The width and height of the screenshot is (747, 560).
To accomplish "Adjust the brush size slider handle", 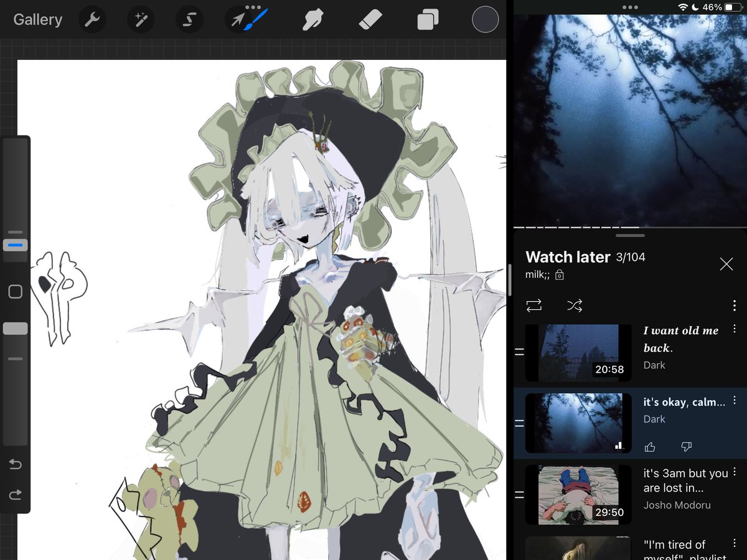I will (15, 245).
